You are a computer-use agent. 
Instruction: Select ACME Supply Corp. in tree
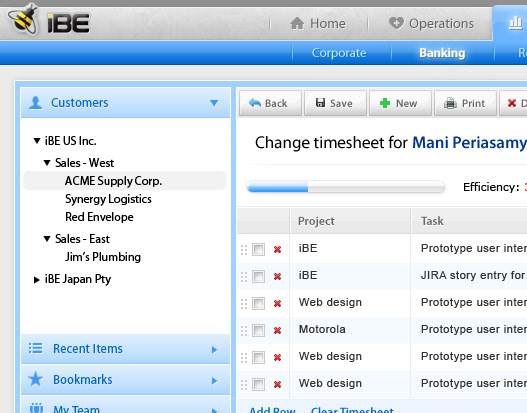(124, 181)
